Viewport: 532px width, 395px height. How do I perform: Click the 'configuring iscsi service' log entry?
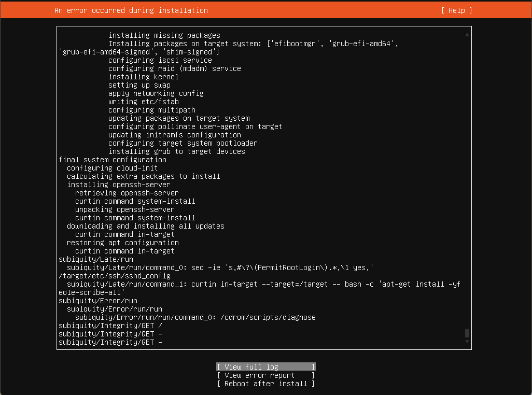pyautogui.click(x=160, y=60)
